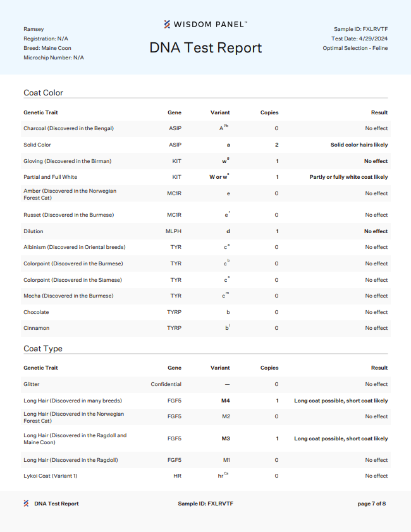This screenshot has width=411, height=532.
Task: Click 'Partial and Full White' trait
Action: click(51, 177)
